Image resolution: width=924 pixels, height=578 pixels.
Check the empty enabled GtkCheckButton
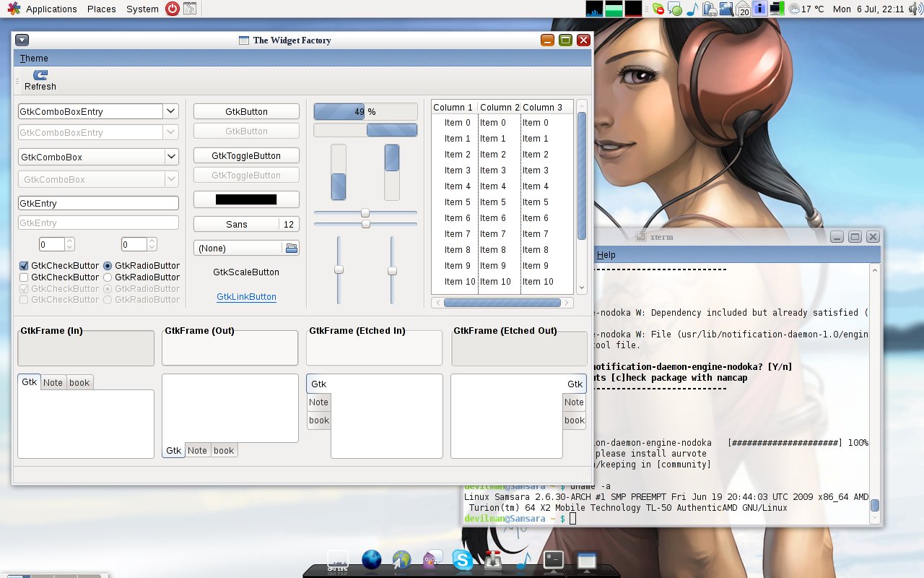tap(24, 277)
